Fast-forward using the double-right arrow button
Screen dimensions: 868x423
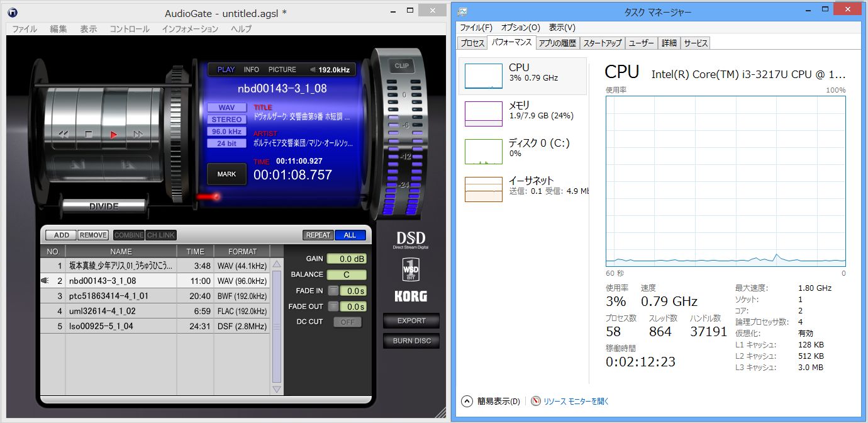(138, 134)
